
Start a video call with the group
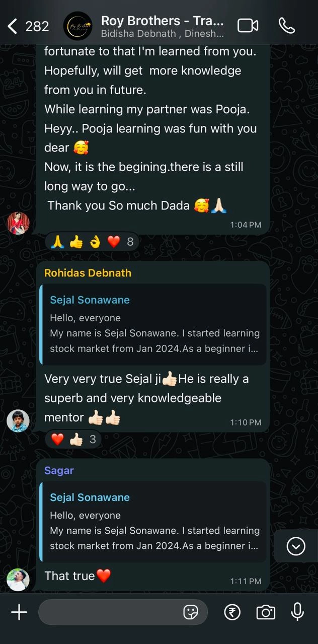(x=248, y=26)
